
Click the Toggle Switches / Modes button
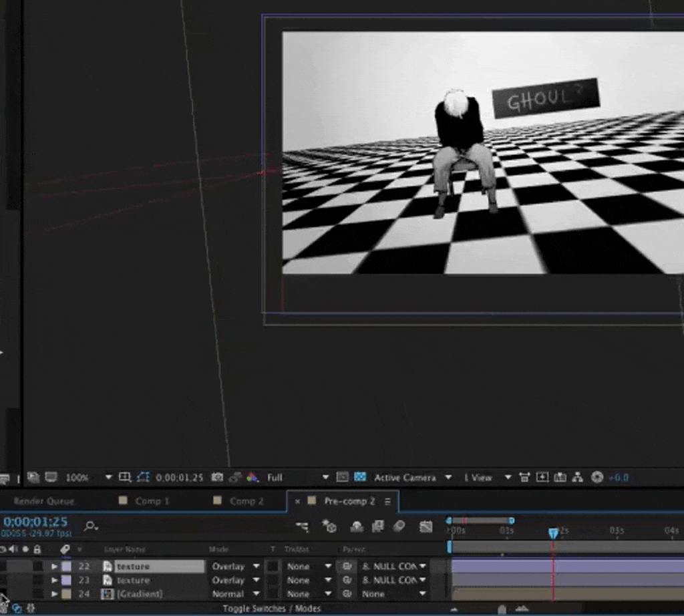tap(271, 609)
